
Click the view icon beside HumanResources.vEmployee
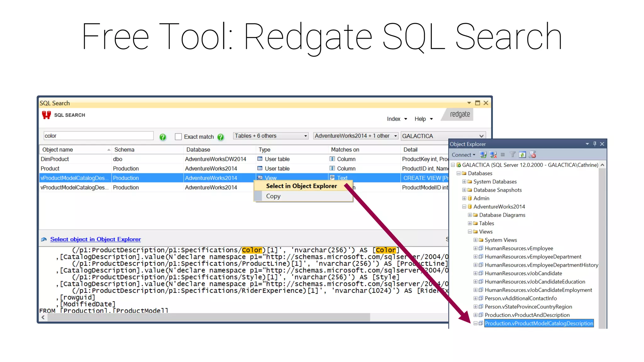point(481,248)
